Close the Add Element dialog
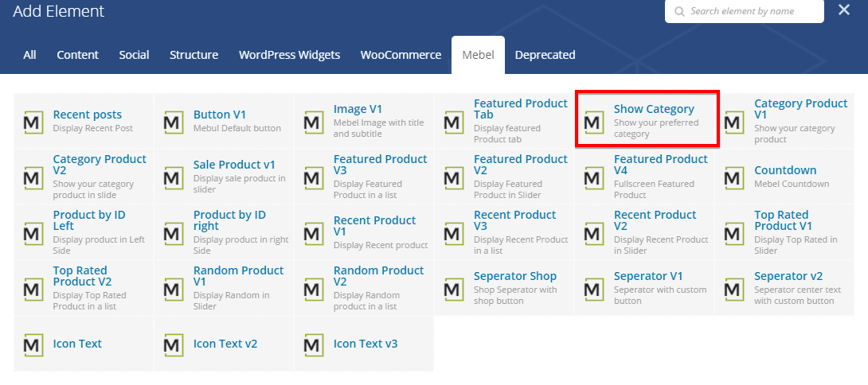The width and height of the screenshot is (868, 385). click(844, 10)
